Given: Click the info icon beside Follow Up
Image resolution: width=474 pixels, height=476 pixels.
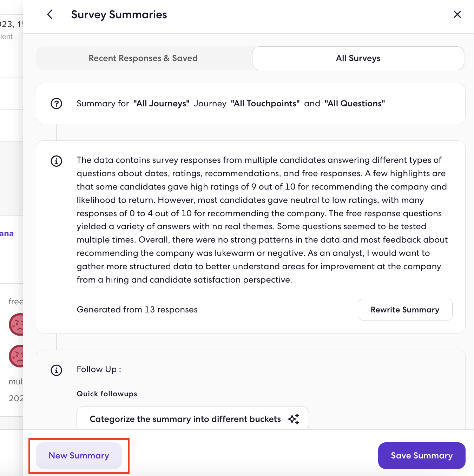Looking at the screenshot, I should coord(57,370).
